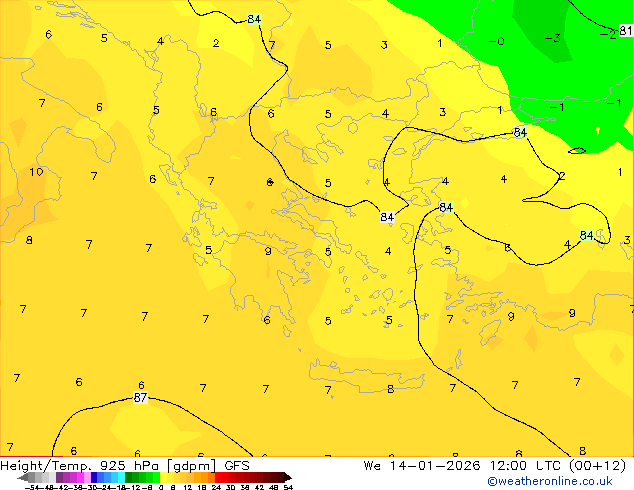Pick the dark blue legend swatch

(94, 477)
